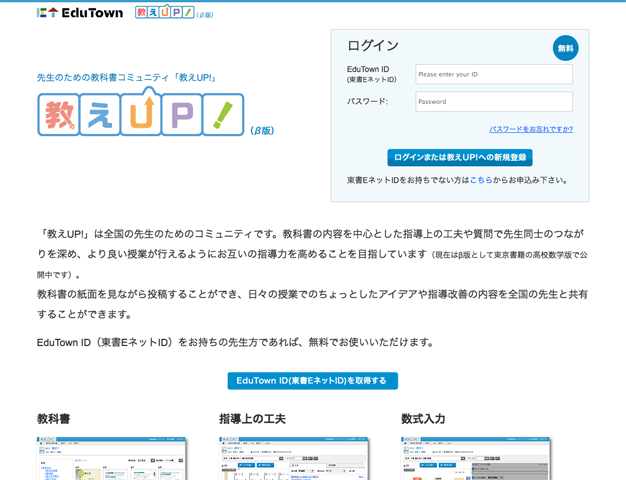
Task: Focus the Password input field
Action: coord(494,101)
